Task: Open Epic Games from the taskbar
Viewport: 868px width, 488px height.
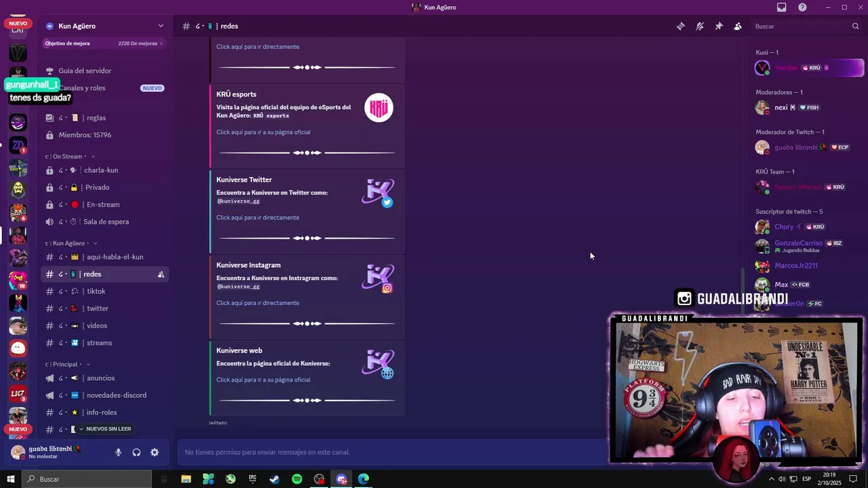Action: click(x=252, y=479)
